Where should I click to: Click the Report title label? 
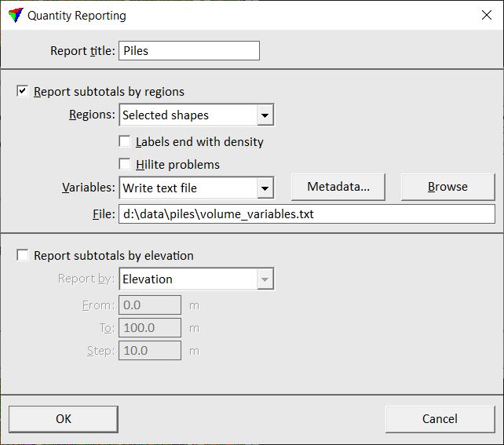click(82, 51)
